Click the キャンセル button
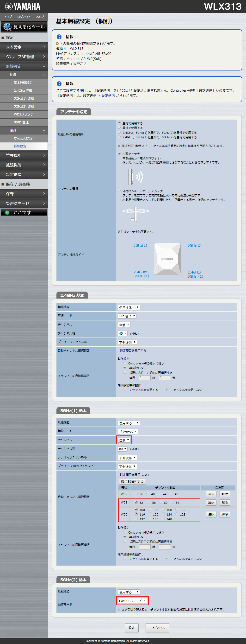Image resolution: width=246 pixels, height=644 pixels. pyautogui.click(x=157, y=628)
